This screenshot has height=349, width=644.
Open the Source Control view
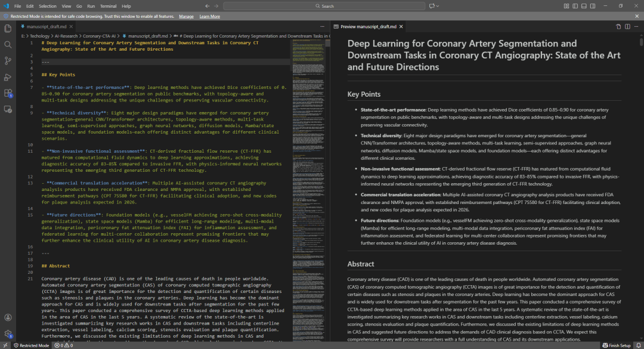click(x=8, y=61)
